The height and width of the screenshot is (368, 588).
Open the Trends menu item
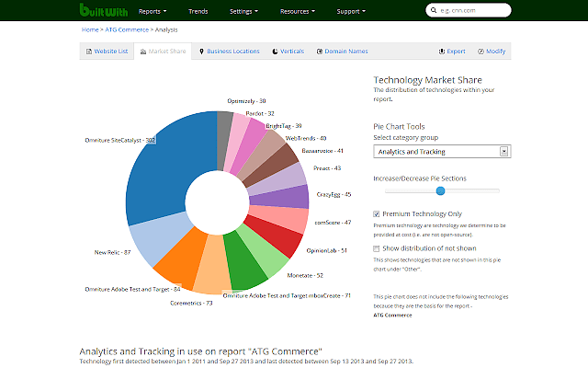pyautogui.click(x=200, y=12)
